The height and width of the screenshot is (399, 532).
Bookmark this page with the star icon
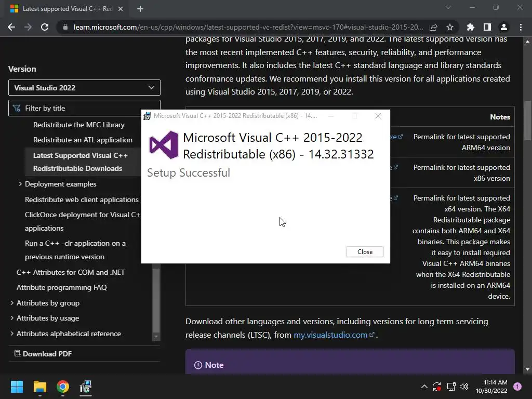[450, 27]
